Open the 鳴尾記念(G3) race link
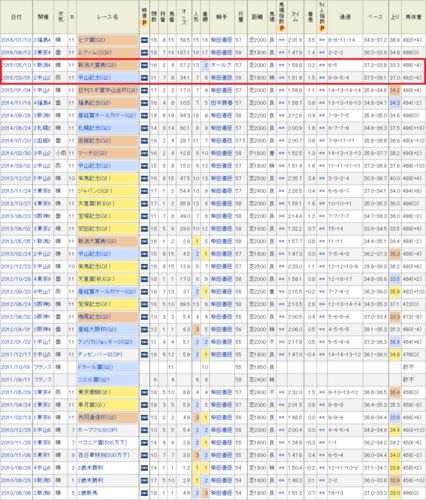The width and height of the screenshot is (426, 500). tap(94, 317)
